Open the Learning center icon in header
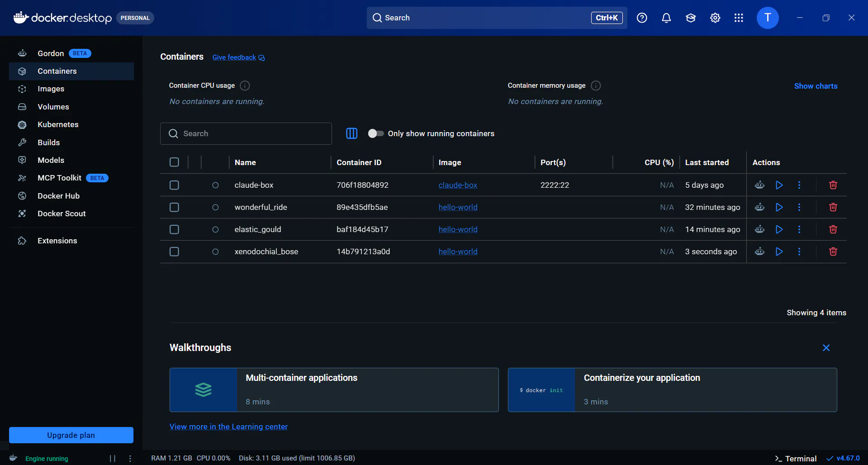Image resolution: width=868 pixels, height=465 pixels. pos(690,18)
